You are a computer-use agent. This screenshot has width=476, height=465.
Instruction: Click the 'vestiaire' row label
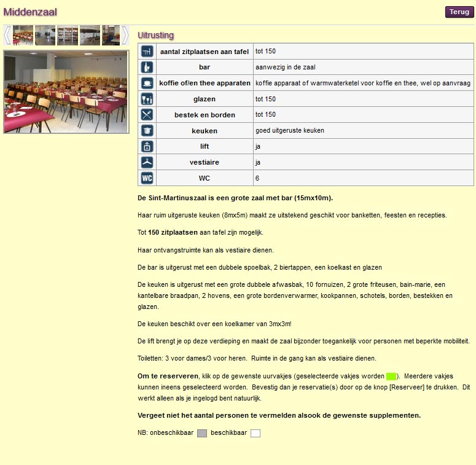coord(205,162)
